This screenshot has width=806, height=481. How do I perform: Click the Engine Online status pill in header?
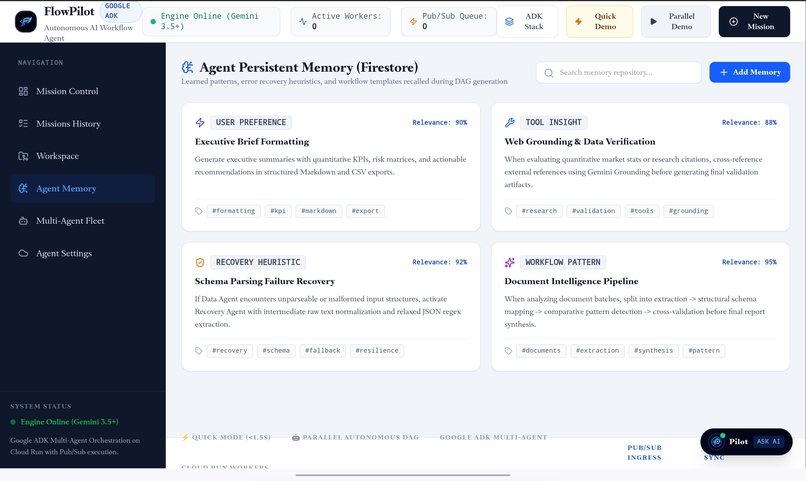coord(211,22)
